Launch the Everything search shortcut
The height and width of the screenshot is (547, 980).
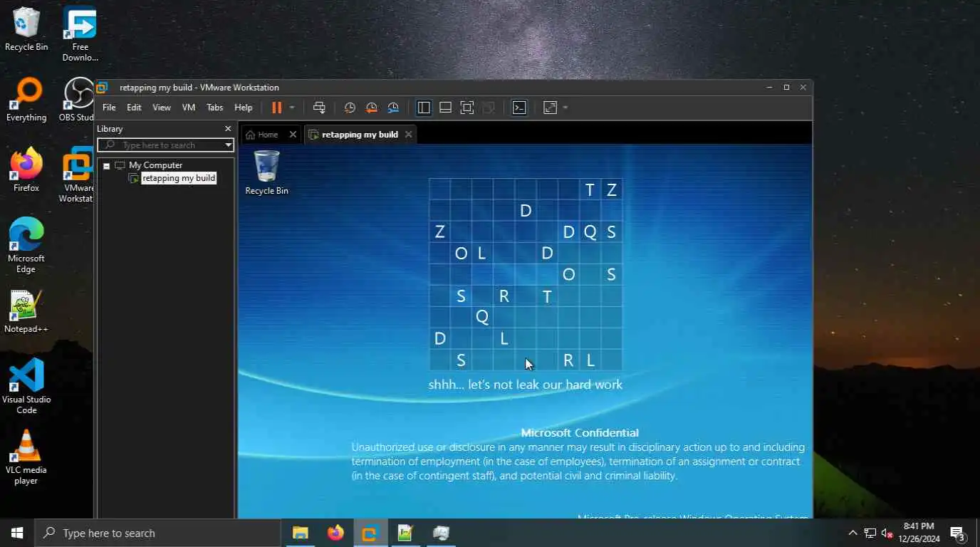click(26, 100)
